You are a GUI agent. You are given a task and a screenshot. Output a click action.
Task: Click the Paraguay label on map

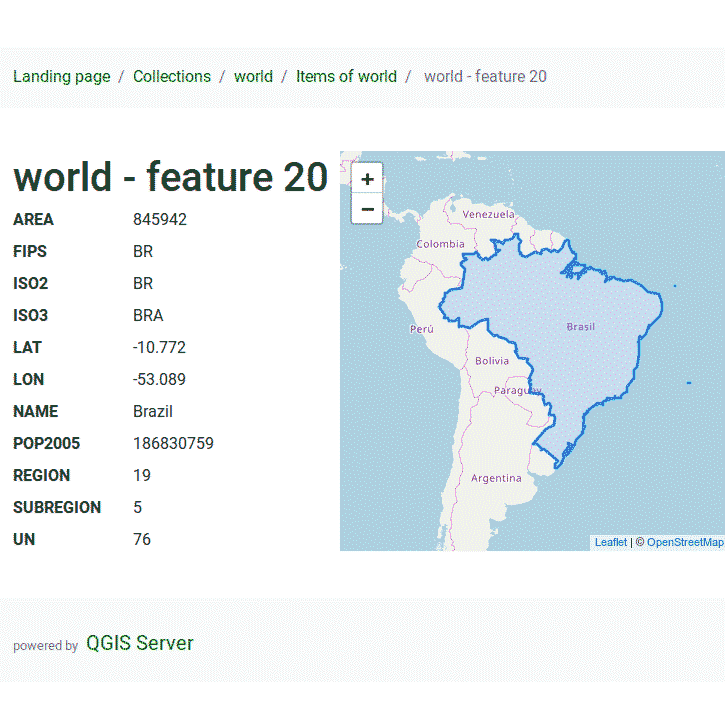[x=517, y=391]
